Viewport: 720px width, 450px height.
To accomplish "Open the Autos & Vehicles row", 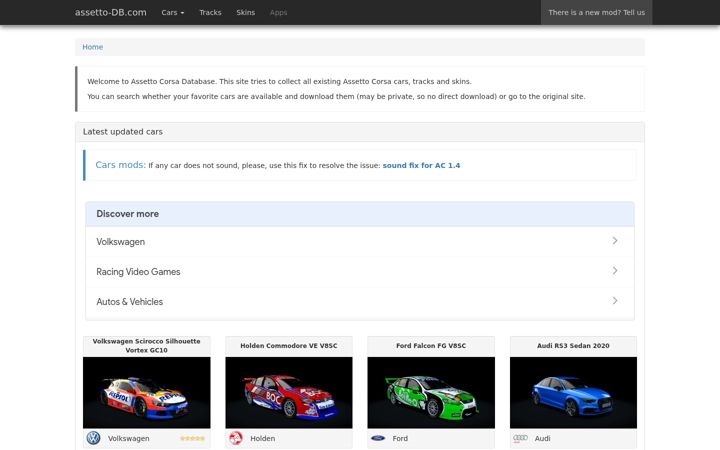I will click(360, 302).
